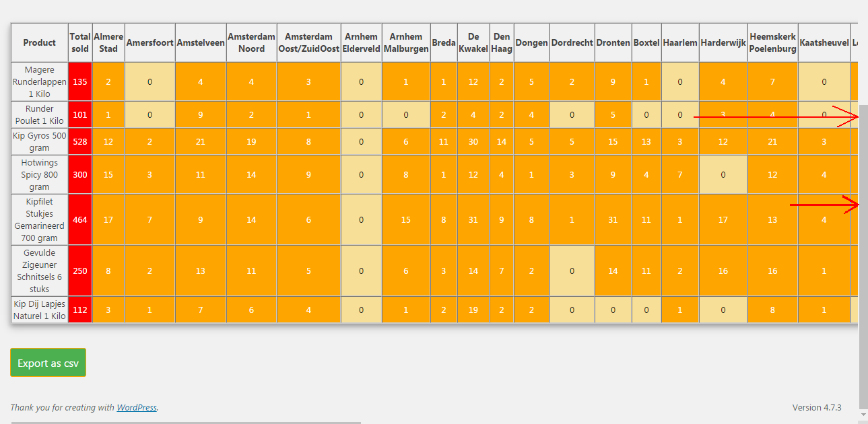
Task: Click the Dordrecht column header
Action: [572, 42]
